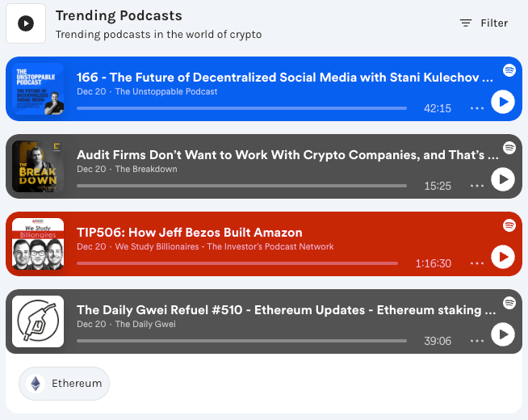Click the 15:25 duration label
This screenshot has width=528, height=420.
[438, 186]
